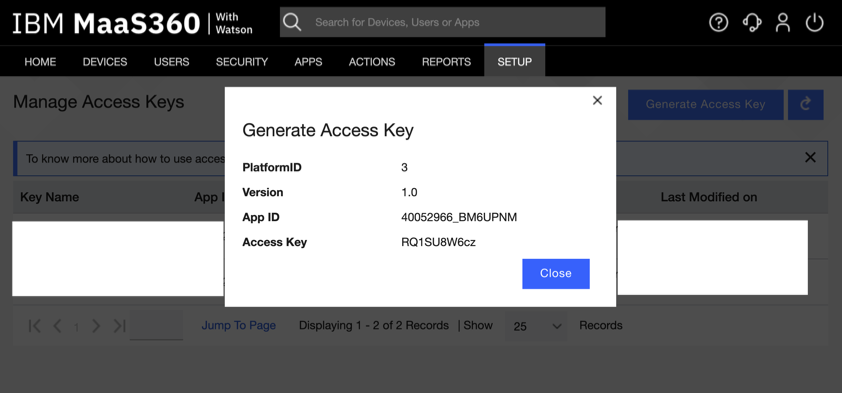
Task: Open the user profile icon
Action: click(783, 23)
